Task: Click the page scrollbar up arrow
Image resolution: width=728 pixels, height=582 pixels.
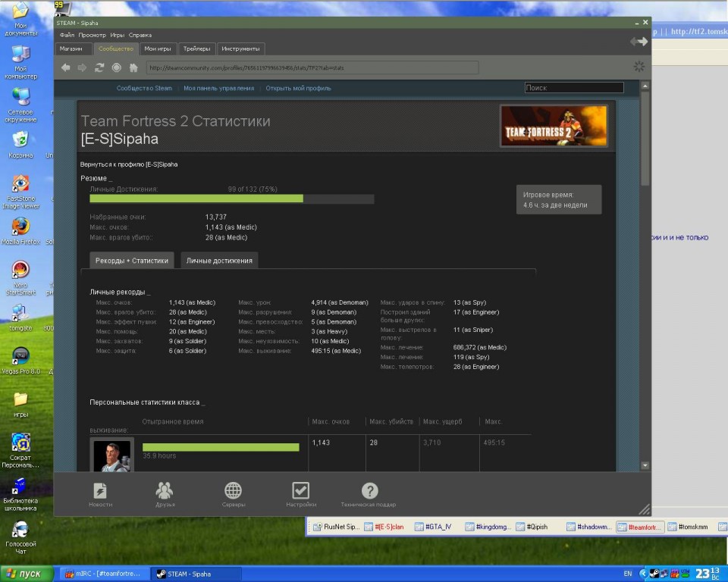Action: (x=645, y=86)
